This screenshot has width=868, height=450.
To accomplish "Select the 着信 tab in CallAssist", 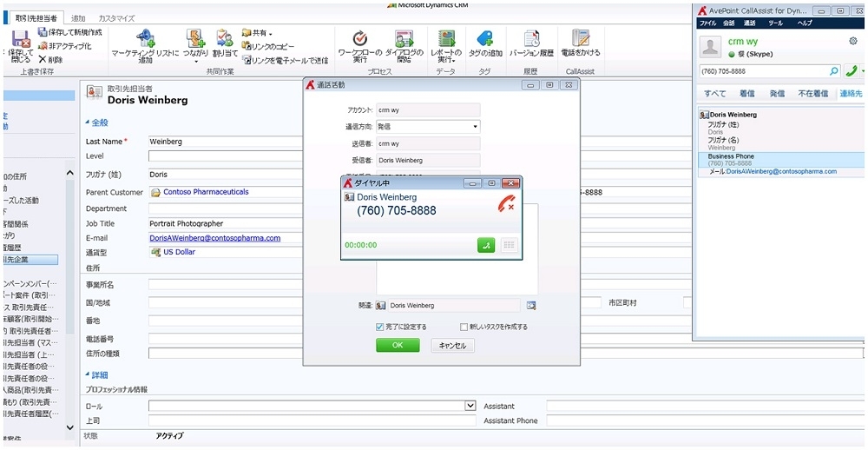I will (x=746, y=94).
